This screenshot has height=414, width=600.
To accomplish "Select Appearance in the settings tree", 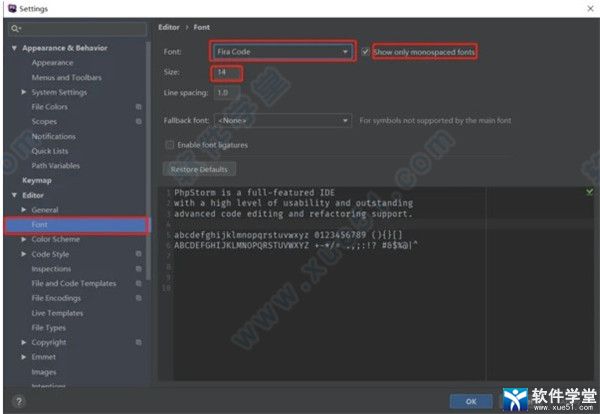I will pos(52,63).
